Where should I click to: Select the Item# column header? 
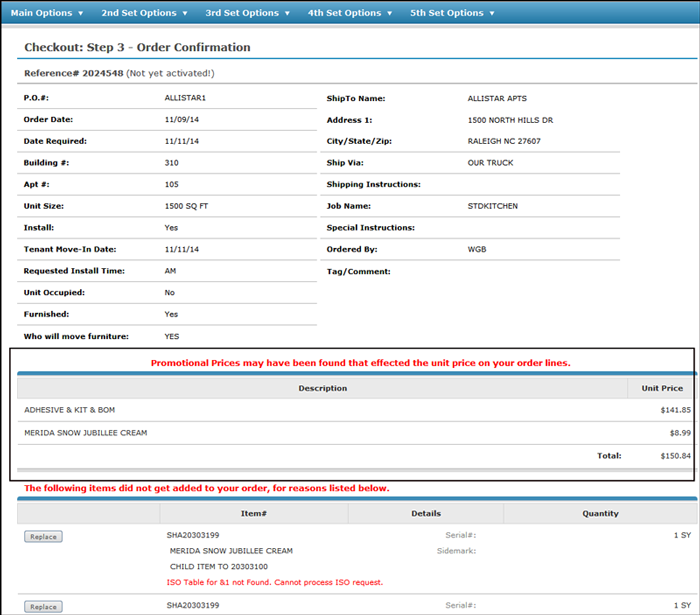tap(253, 513)
